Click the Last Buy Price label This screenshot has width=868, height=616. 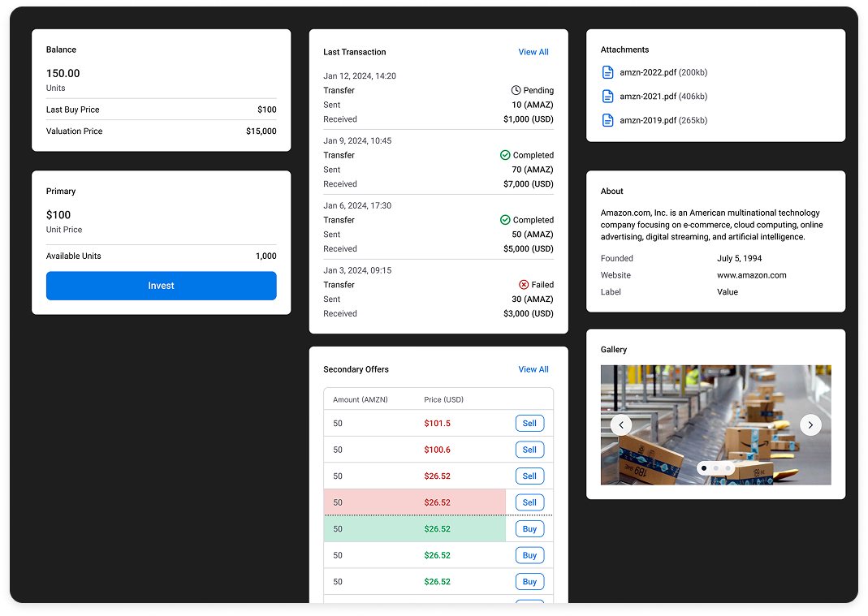coord(72,110)
